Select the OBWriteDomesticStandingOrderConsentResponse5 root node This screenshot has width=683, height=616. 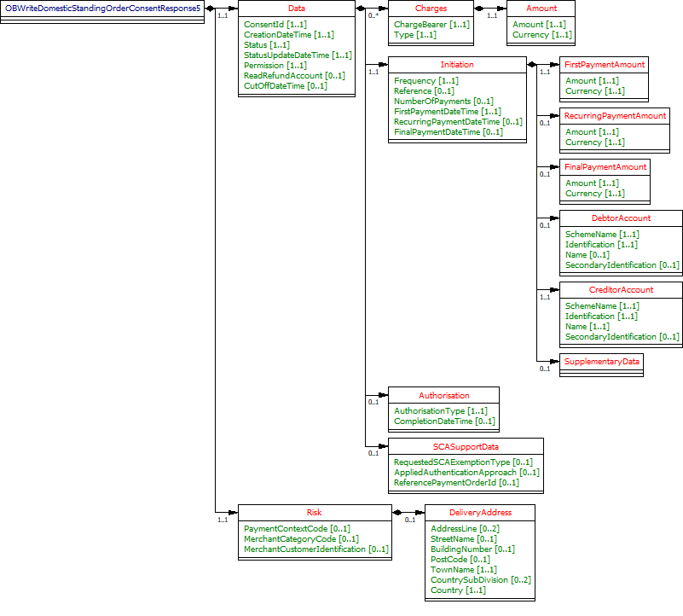tap(102, 9)
